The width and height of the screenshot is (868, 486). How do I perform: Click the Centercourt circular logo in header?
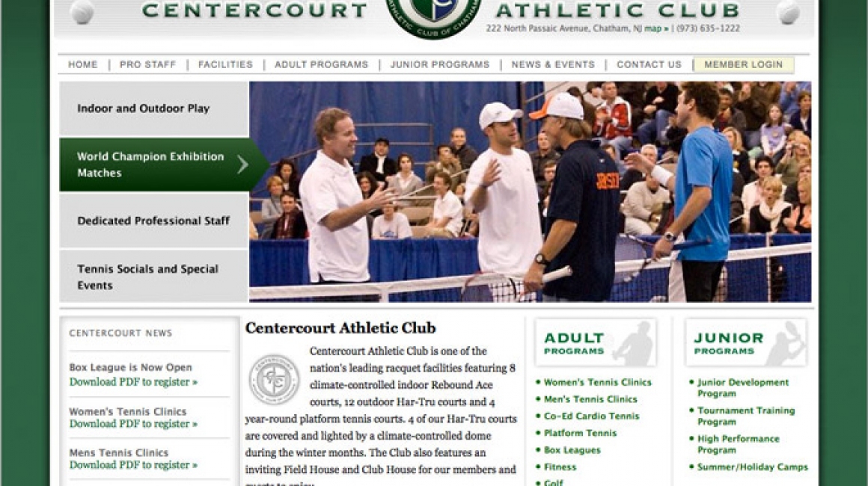433,16
